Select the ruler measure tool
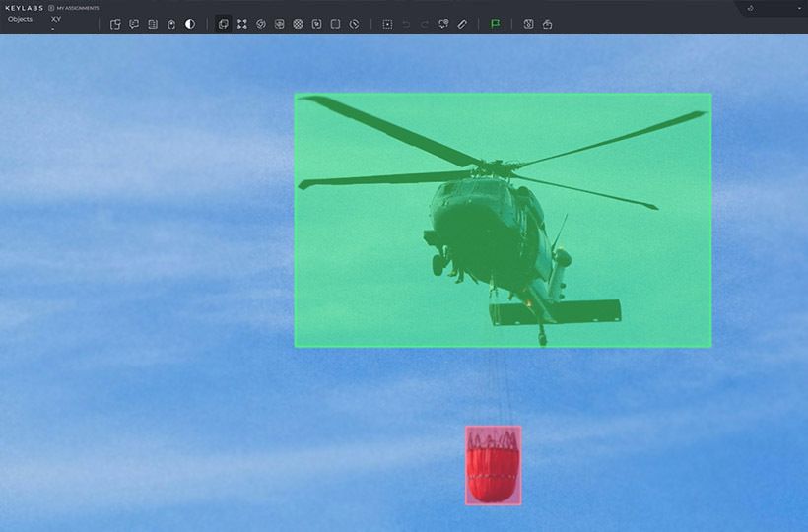 (462, 24)
